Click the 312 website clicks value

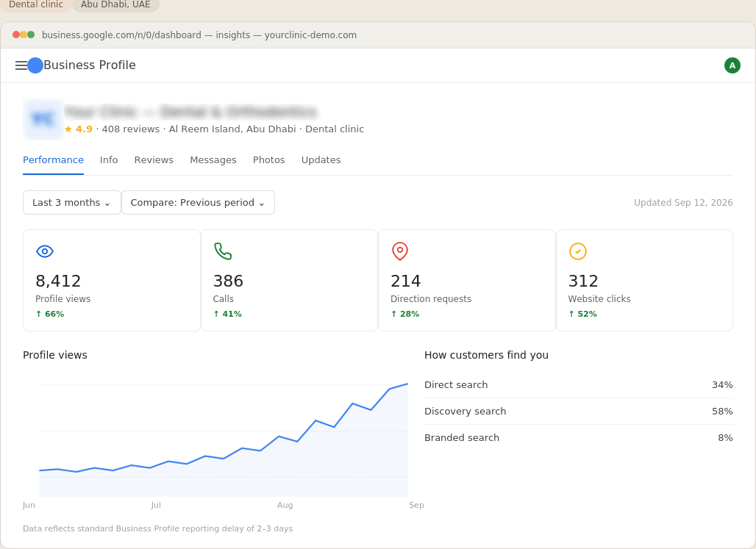[x=583, y=281]
